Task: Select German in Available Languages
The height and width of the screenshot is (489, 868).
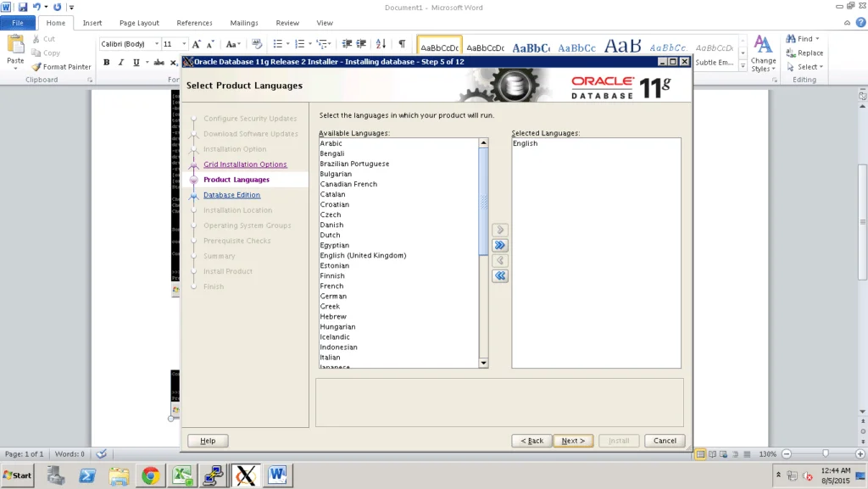Action: (x=333, y=296)
